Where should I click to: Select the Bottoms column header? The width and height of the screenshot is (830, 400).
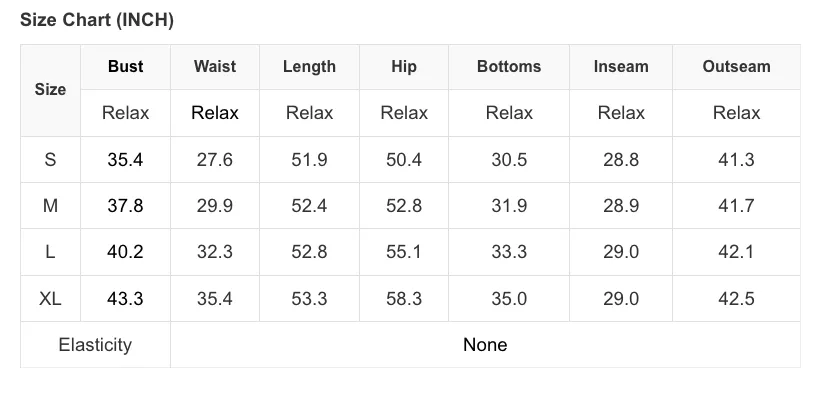509,67
